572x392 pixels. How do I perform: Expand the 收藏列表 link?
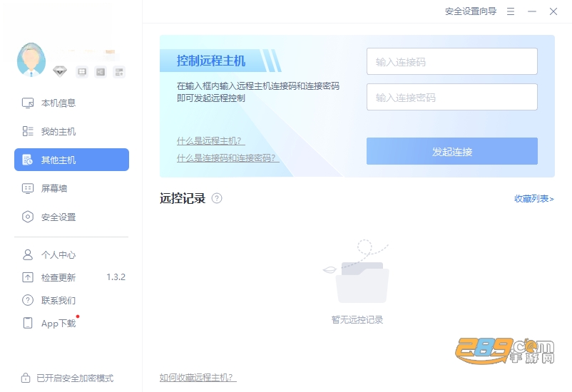[x=534, y=199]
